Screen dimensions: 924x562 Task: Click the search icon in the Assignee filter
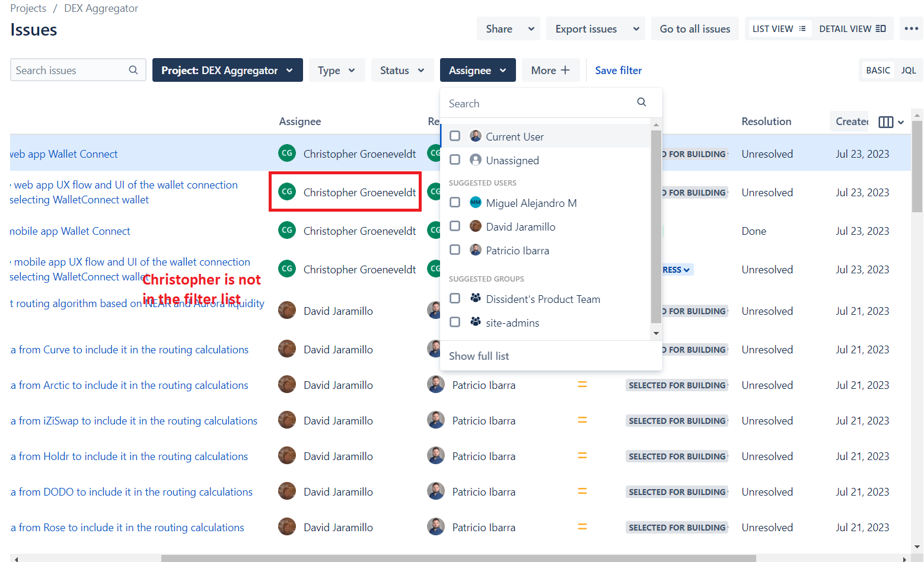click(x=641, y=102)
